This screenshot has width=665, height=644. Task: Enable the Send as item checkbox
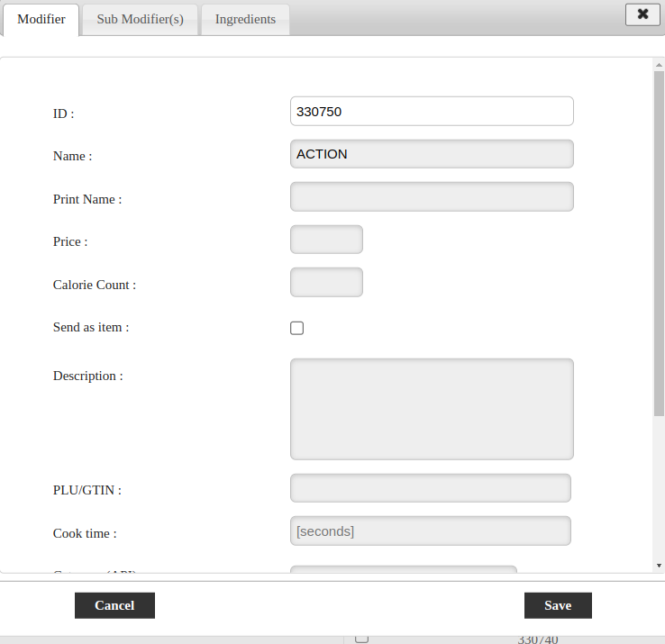(297, 328)
